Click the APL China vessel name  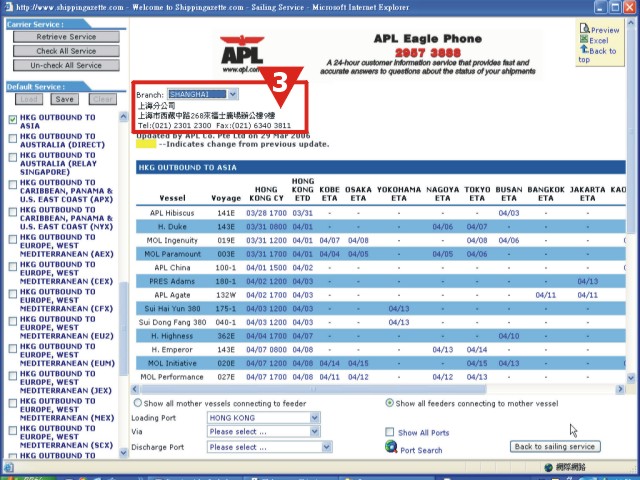(x=172, y=268)
